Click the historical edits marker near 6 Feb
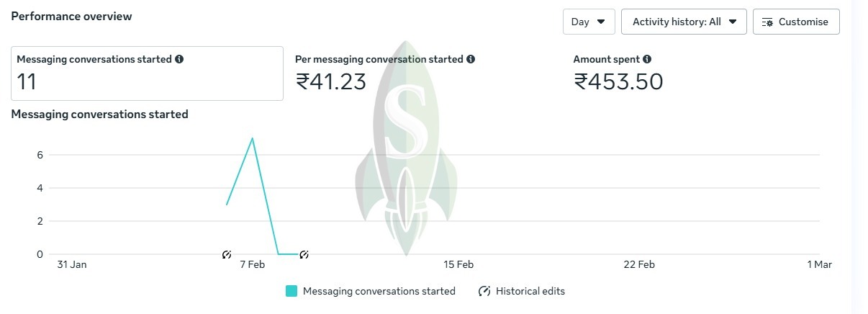This screenshot has height=314, width=868. pos(227,254)
